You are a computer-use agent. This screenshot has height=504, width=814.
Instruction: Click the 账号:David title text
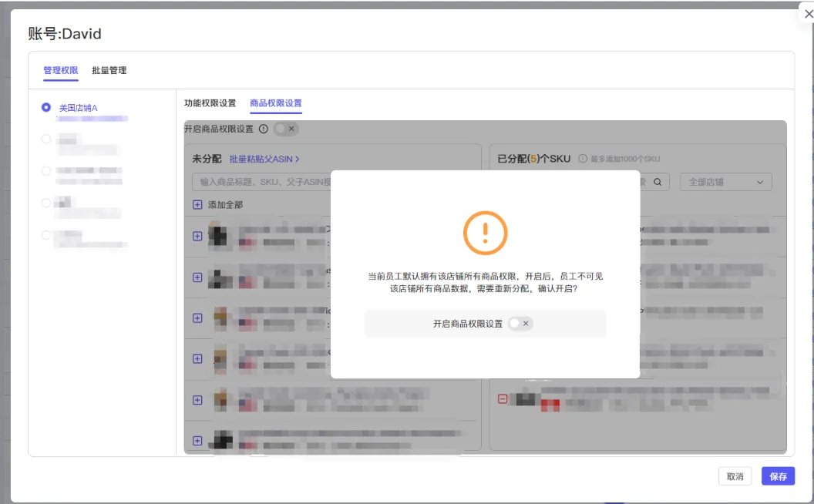[65, 34]
